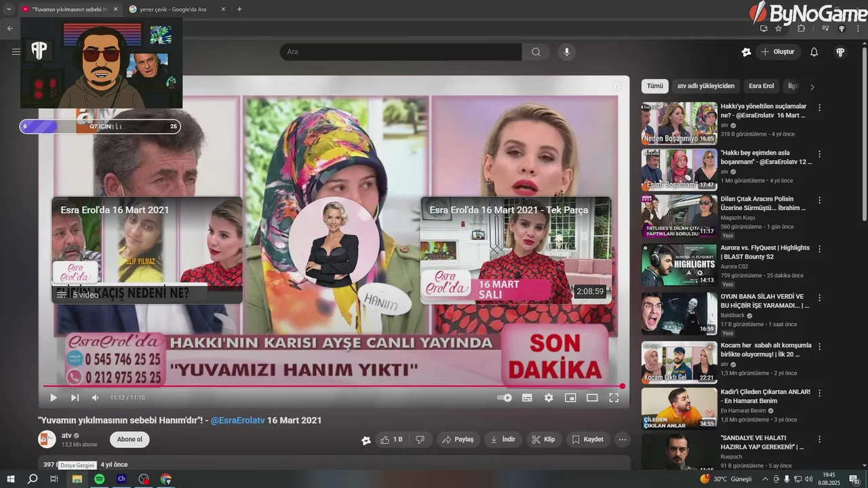Open options for Aurora vs. FlyQuest video
This screenshot has height=488, width=868.
(819, 248)
